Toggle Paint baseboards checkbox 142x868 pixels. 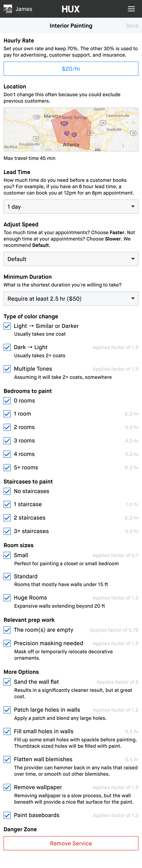7,815
